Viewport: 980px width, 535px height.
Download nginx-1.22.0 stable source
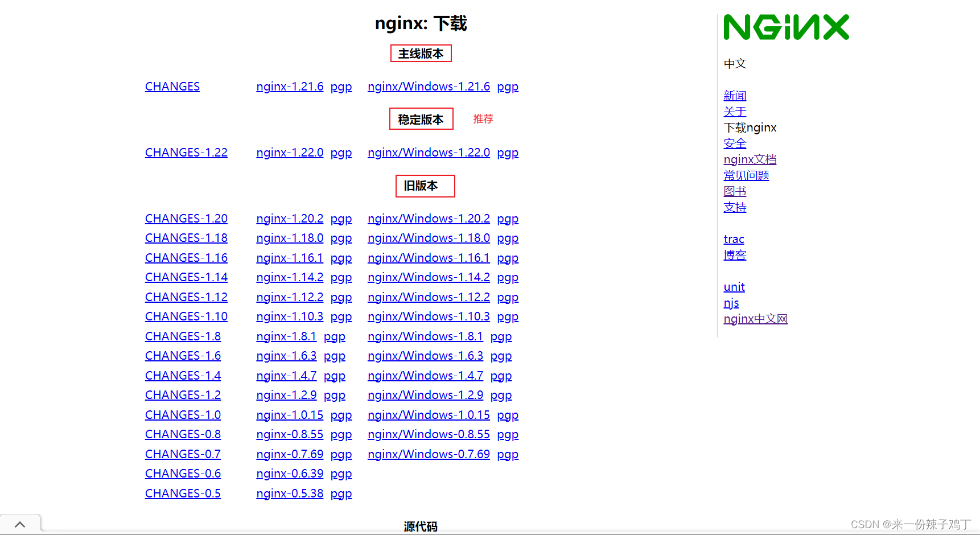(x=290, y=153)
